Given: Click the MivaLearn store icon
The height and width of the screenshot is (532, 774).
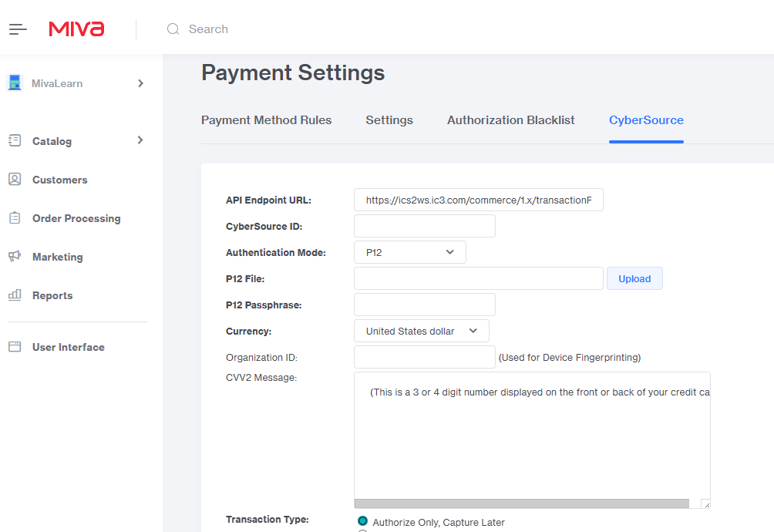Looking at the screenshot, I should (15, 83).
